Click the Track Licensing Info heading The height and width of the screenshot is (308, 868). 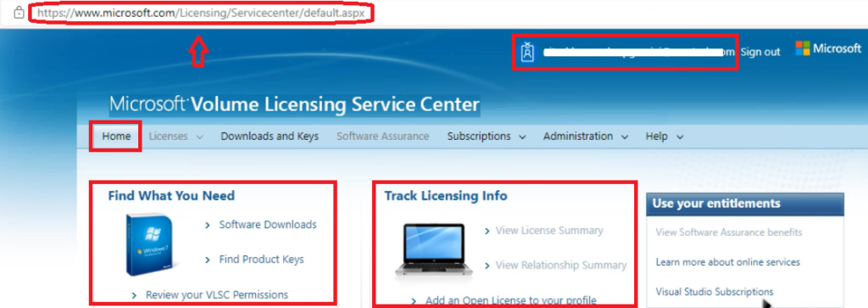point(446,195)
